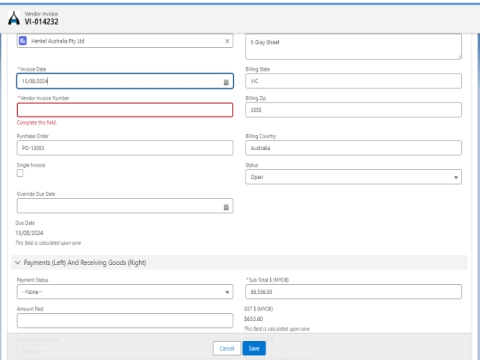
Task: Tick the Single Invoice checkbox
Action: pos(20,173)
